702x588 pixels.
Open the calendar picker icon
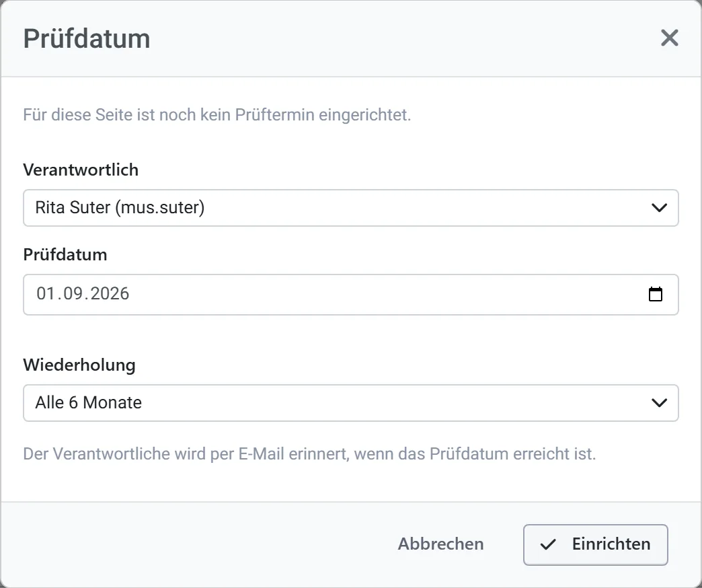(656, 294)
